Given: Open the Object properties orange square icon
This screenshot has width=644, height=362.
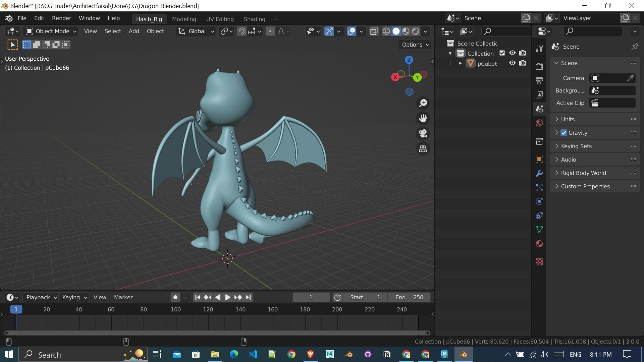Looking at the screenshot, I should pos(539,159).
